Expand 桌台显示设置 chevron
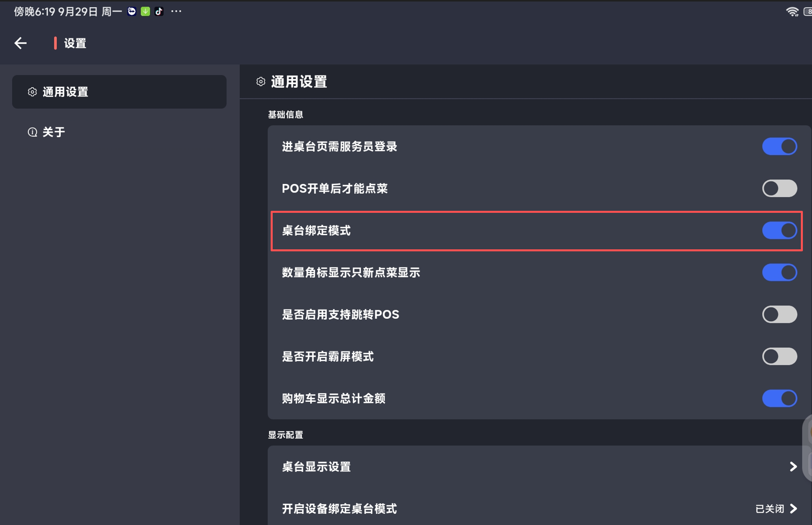 click(x=793, y=467)
